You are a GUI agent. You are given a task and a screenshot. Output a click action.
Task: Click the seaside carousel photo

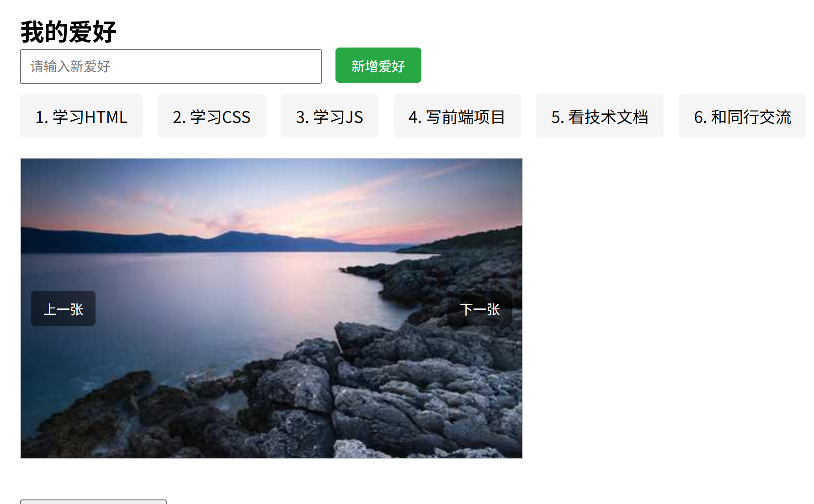[x=271, y=308]
